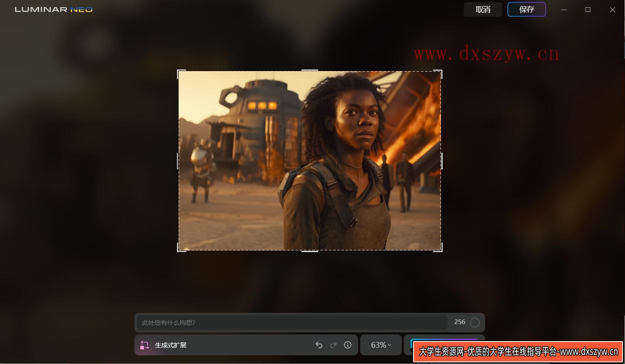Click the 取消 cancel button

pyautogui.click(x=483, y=10)
